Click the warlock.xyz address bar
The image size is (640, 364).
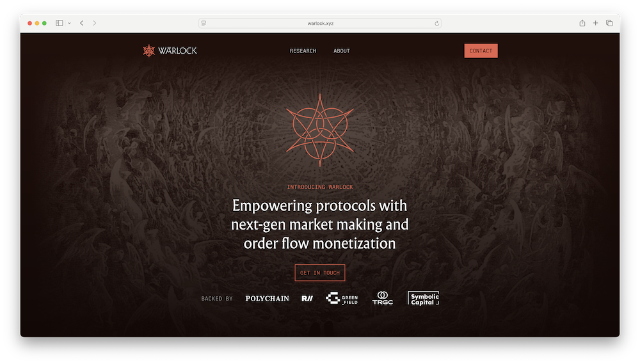320,23
